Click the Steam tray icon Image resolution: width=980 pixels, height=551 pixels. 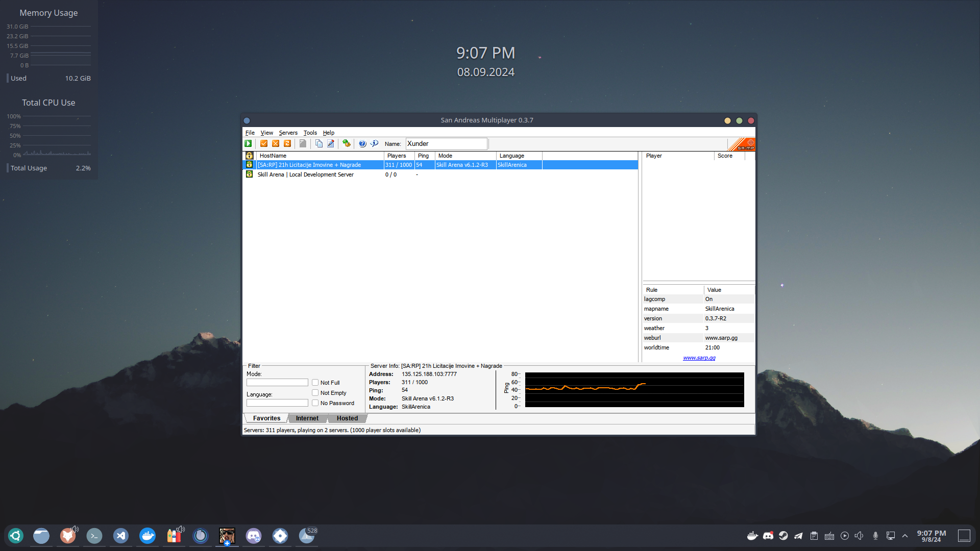tap(783, 536)
